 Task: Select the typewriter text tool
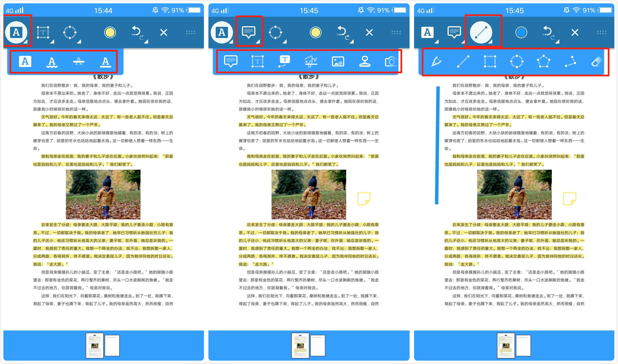click(x=284, y=61)
